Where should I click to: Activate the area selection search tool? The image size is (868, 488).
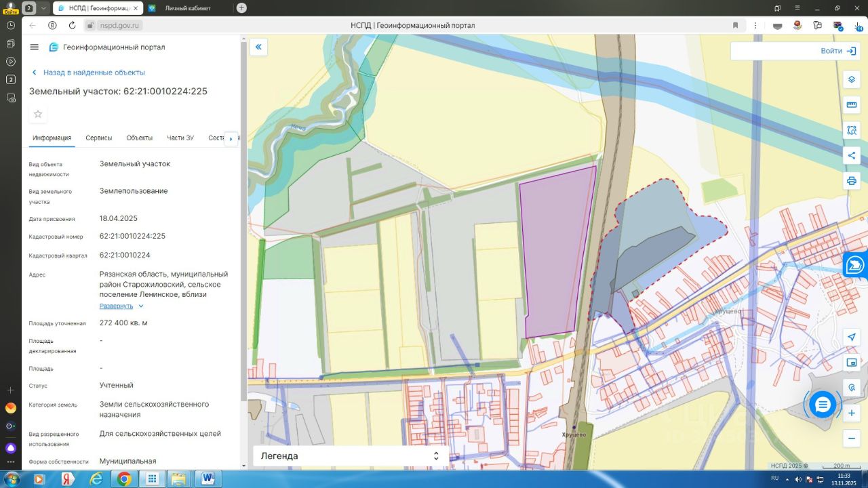tap(852, 130)
